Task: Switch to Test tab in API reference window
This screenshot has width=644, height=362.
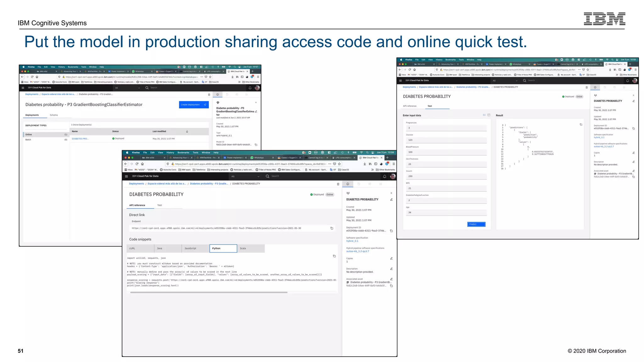Action: [160, 205]
